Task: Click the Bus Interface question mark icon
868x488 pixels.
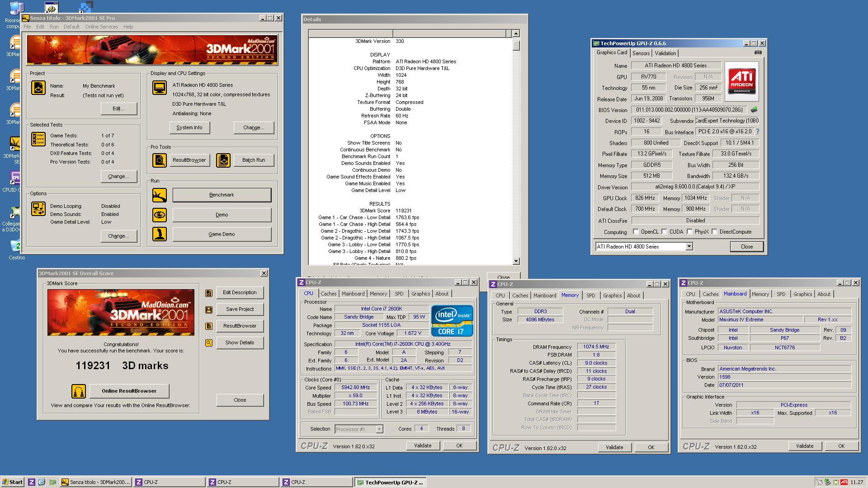Action: [x=758, y=131]
